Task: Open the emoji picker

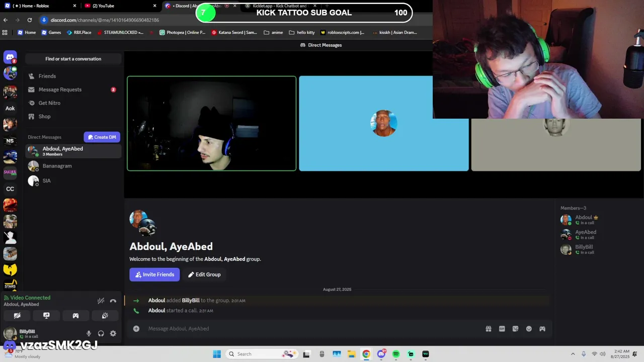Action: coord(529,329)
